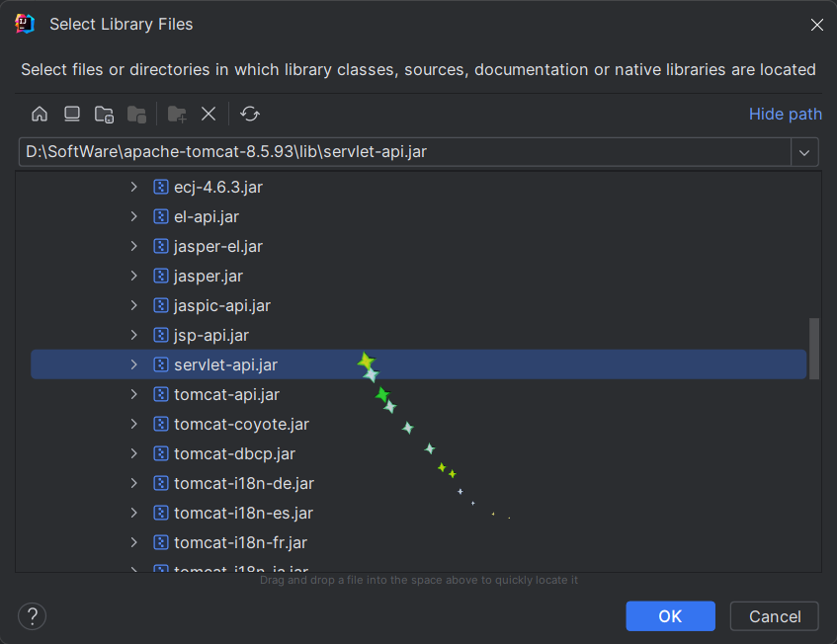This screenshot has width=837, height=644.
Task: Expand the servlet-api.jar node
Action: pos(134,364)
